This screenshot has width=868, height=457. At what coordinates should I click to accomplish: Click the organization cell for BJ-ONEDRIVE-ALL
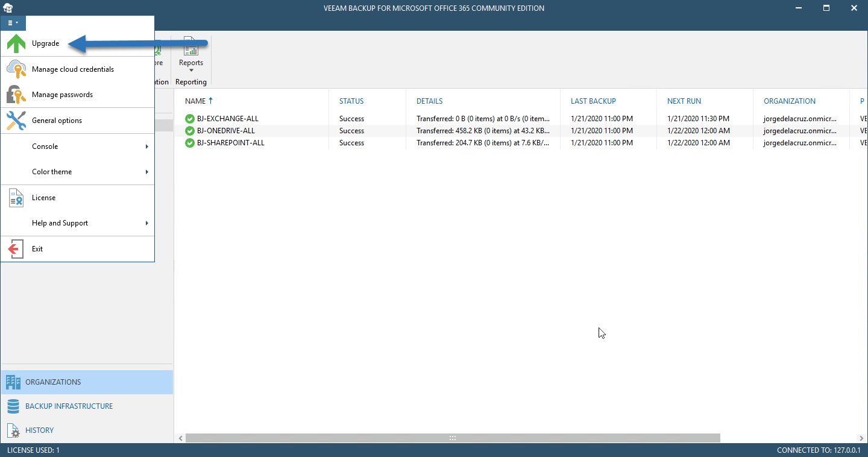pos(800,131)
